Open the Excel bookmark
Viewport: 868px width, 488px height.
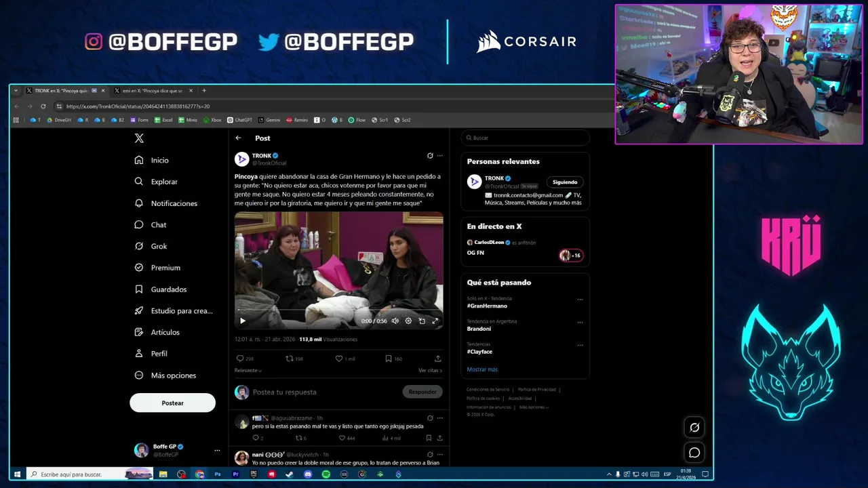click(163, 120)
